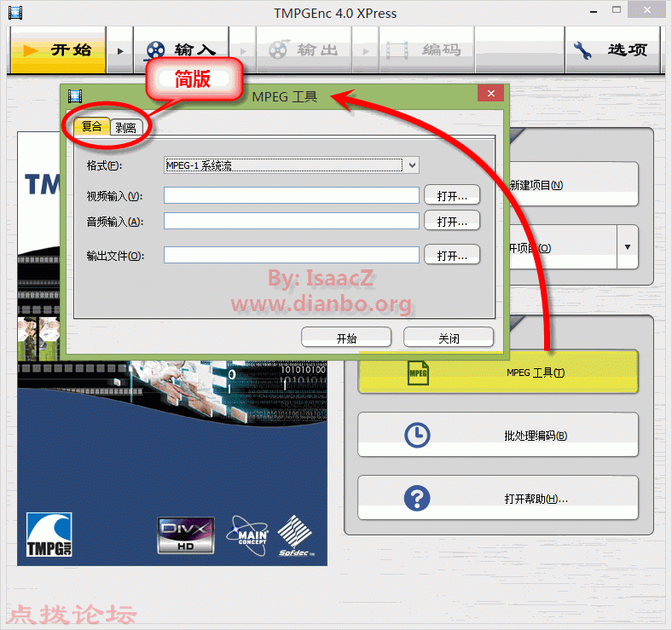Click the 关闭 button in the dialog
This screenshot has width=672, height=630.
449,338
